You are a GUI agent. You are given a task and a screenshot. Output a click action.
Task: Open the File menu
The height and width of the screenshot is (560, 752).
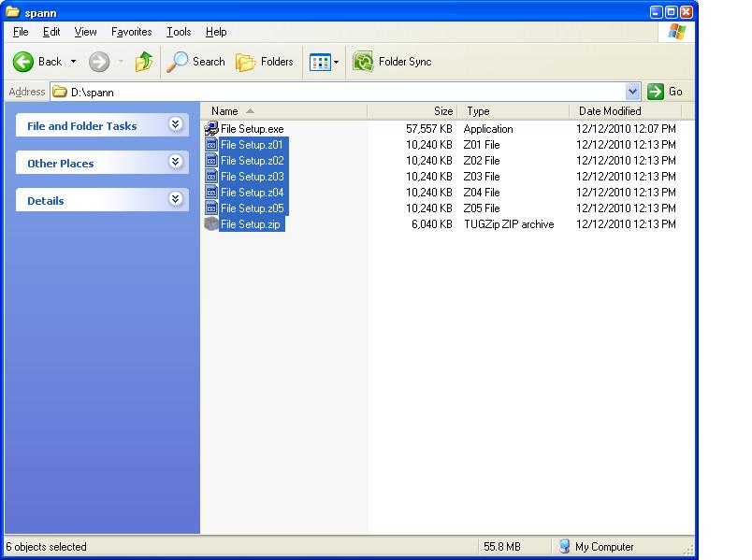point(21,32)
